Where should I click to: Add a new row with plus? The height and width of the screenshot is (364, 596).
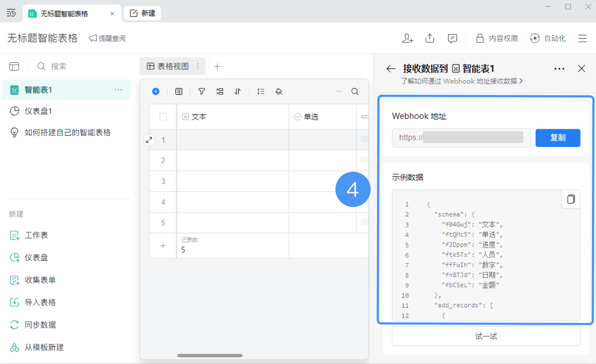(x=163, y=245)
